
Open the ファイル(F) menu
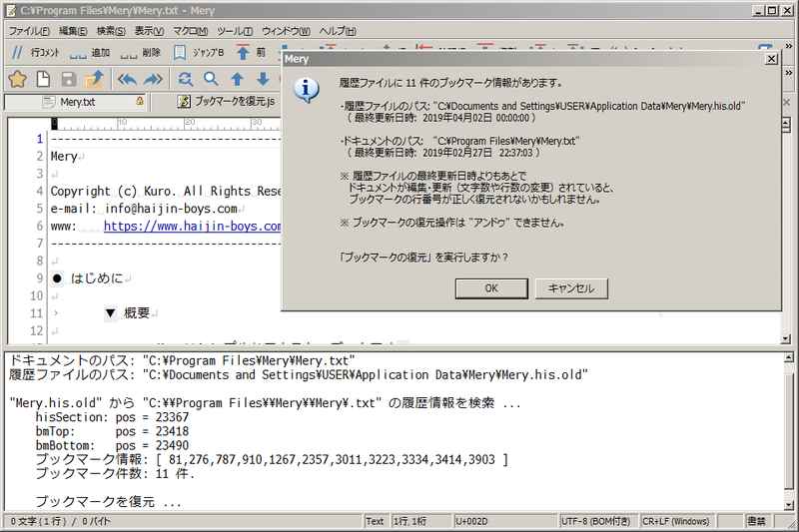tap(29, 31)
